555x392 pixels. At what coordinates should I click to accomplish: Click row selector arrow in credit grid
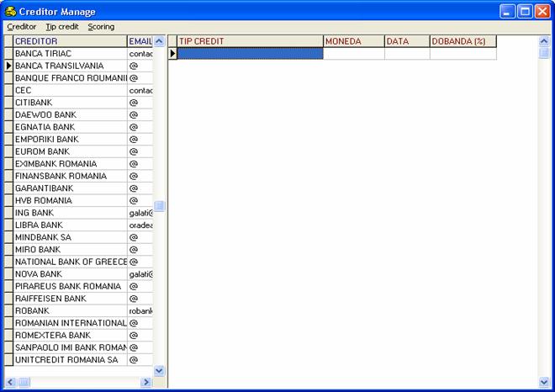(x=172, y=54)
